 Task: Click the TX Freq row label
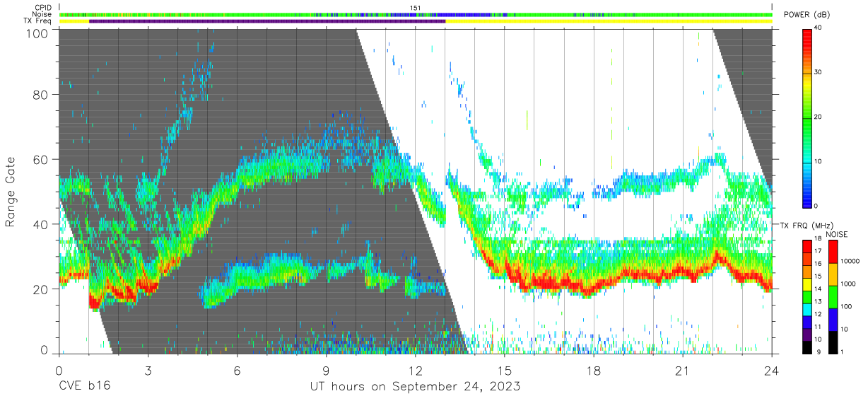pos(37,21)
